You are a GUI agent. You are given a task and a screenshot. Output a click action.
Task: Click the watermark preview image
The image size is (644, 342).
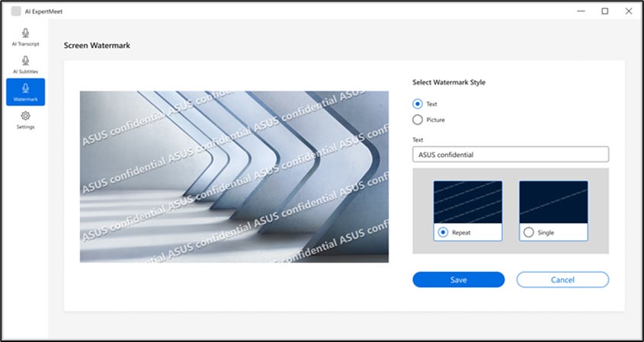pos(234,177)
